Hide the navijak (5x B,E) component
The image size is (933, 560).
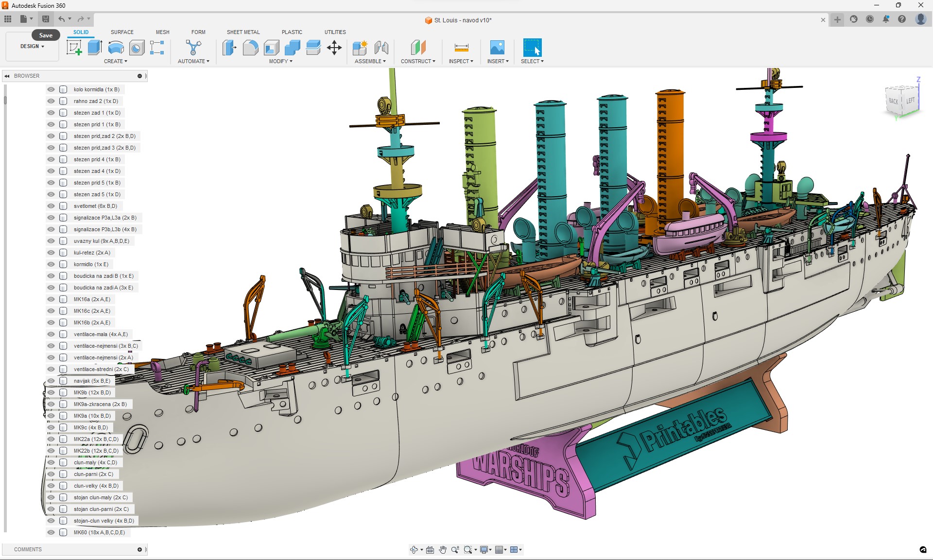pyautogui.click(x=51, y=381)
